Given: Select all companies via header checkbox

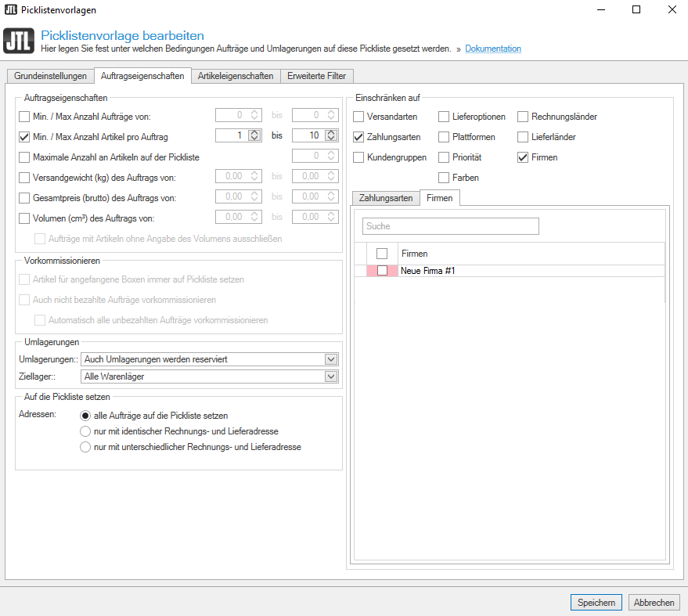Looking at the screenshot, I should click(x=382, y=254).
